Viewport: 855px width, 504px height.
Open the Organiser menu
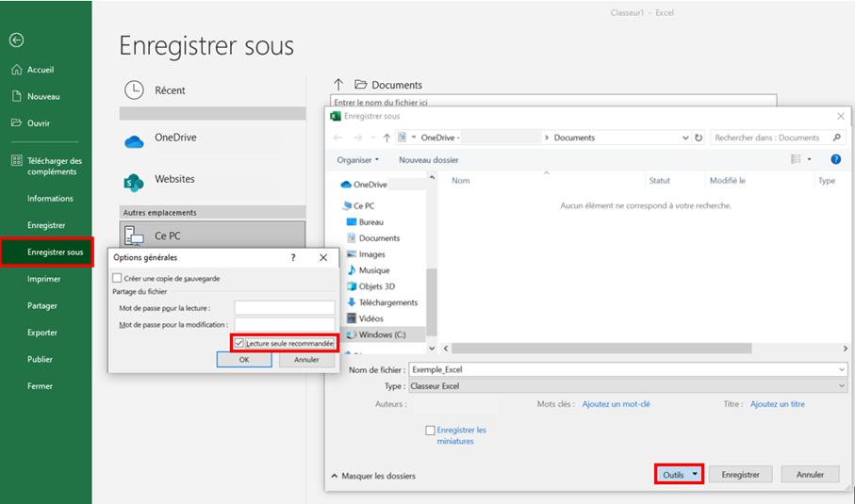(357, 159)
